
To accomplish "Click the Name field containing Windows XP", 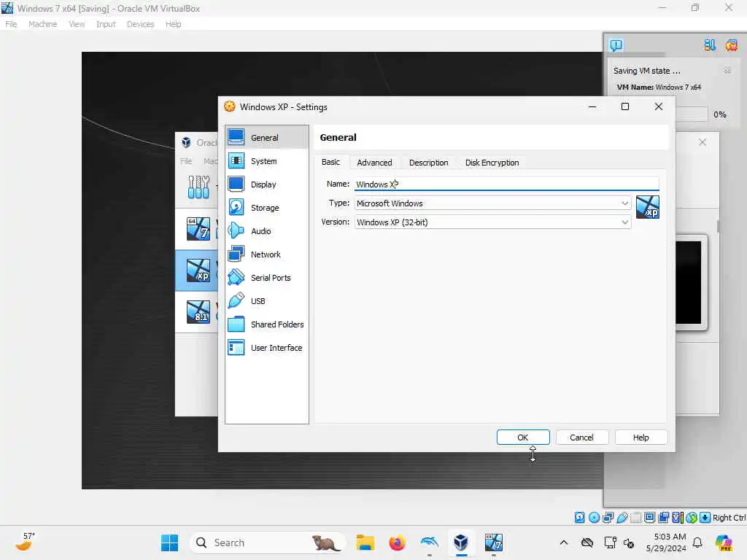I will pyautogui.click(x=506, y=184).
